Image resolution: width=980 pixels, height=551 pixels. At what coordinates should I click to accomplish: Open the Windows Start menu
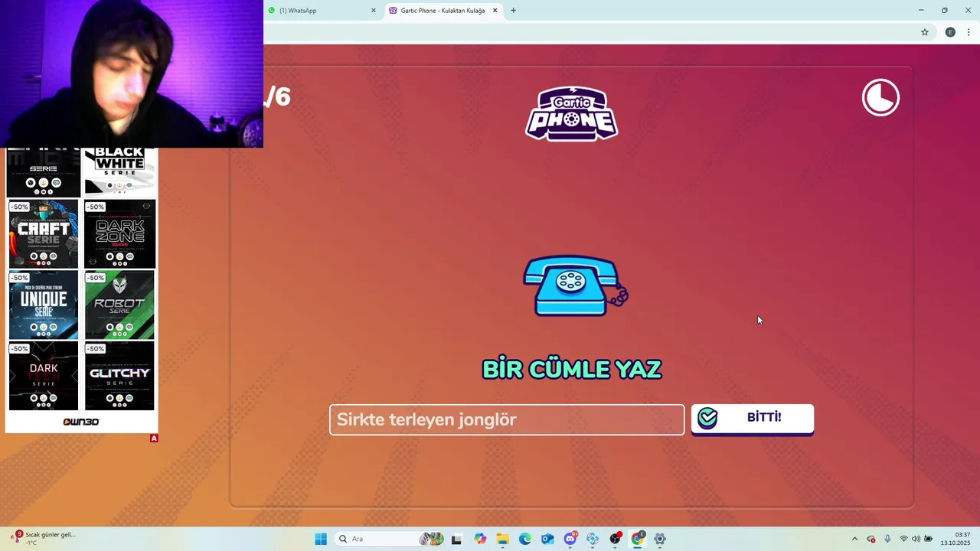click(x=321, y=539)
